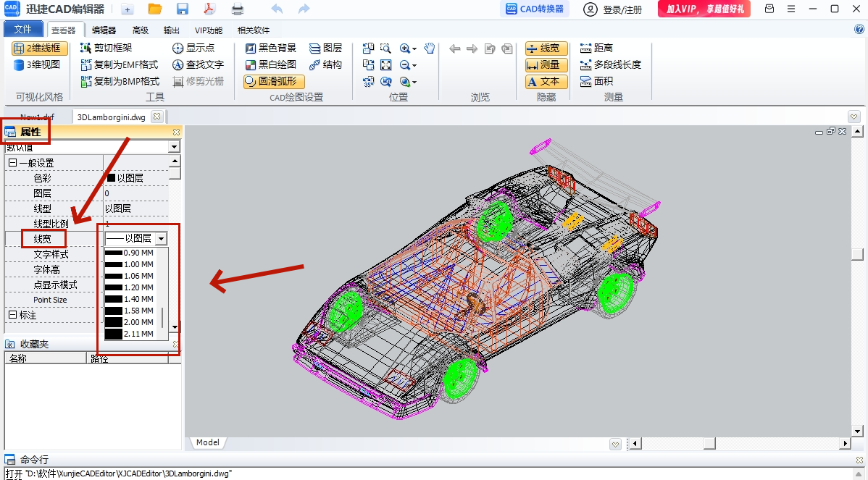Viewport: 868px width, 480px height.
Task: Toggle the 圆滑弧形 smooth arc option
Action: [274, 81]
